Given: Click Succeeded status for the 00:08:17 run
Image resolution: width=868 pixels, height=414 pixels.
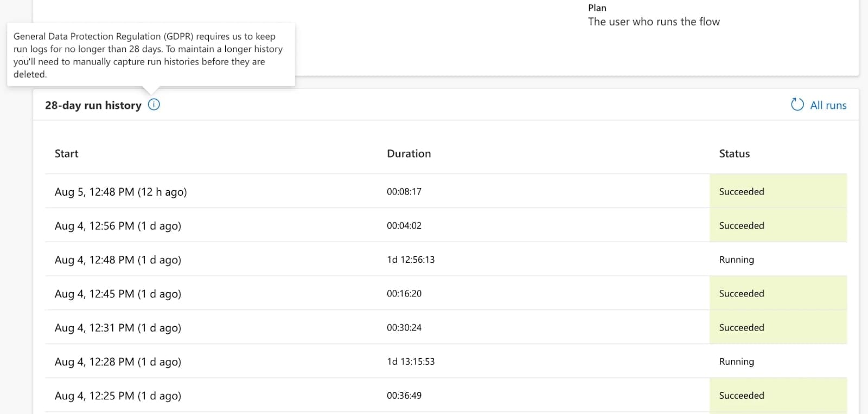Looking at the screenshot, I should pyautogui.click(x=778, y=191).
